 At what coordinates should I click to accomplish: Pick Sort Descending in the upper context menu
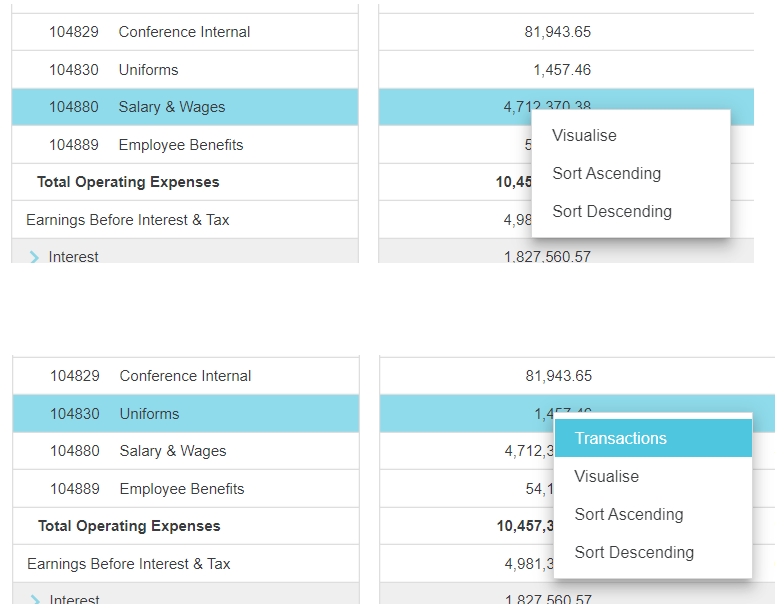[611, 212]
